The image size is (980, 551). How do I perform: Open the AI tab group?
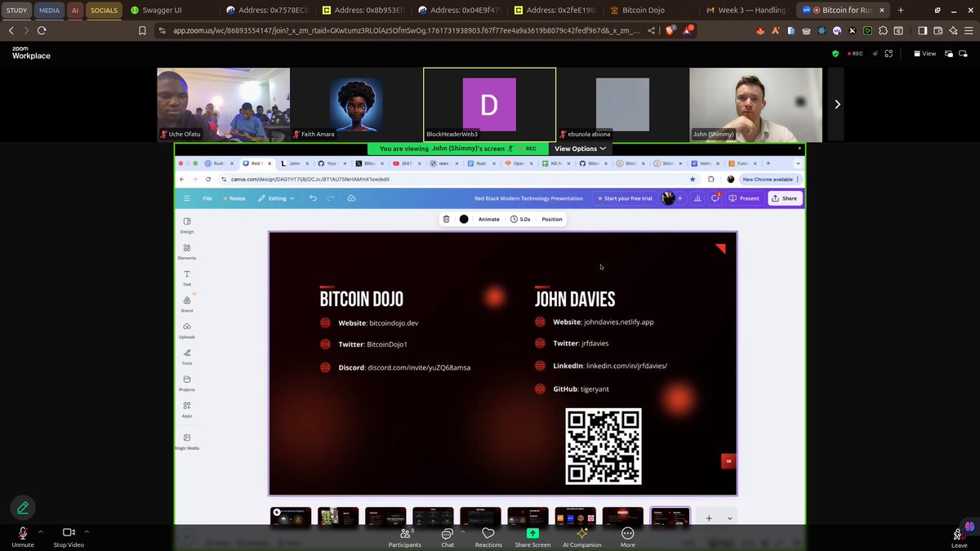75,11
